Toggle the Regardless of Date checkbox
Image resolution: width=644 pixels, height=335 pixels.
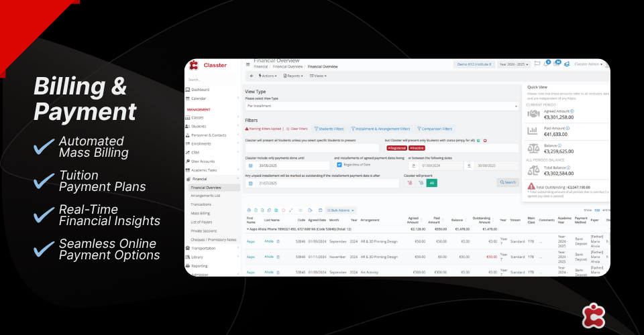point(339,165)
